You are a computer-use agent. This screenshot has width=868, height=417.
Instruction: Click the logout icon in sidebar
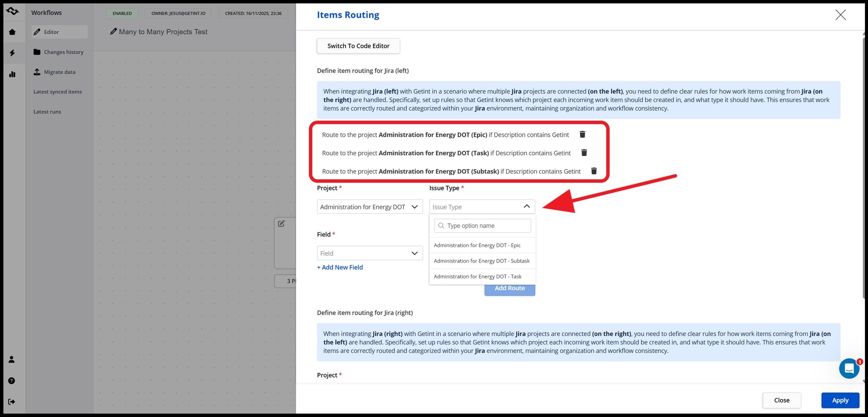pyautogui.click(x=12, y=402)
